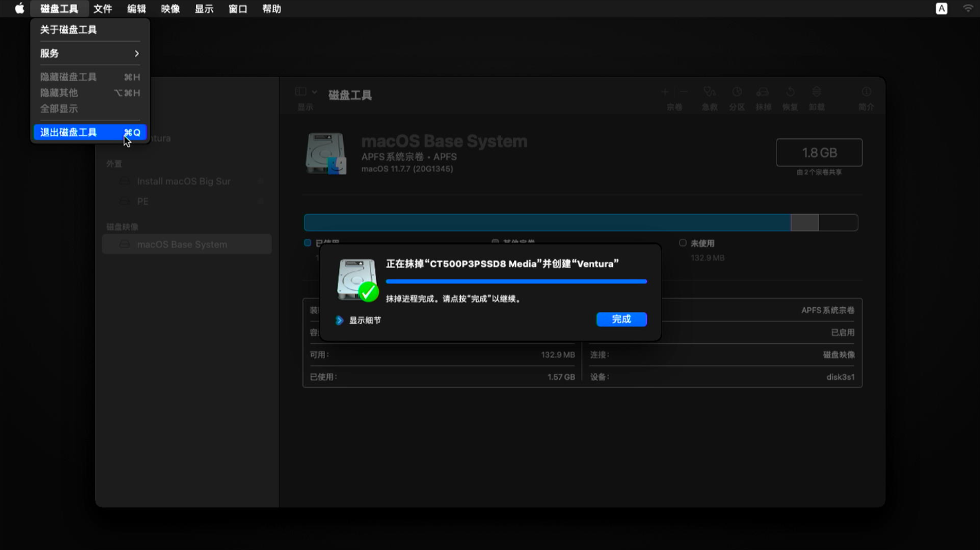980x550 pixels.
Task: Click the input source A icon
Action: tap(941, 9)
